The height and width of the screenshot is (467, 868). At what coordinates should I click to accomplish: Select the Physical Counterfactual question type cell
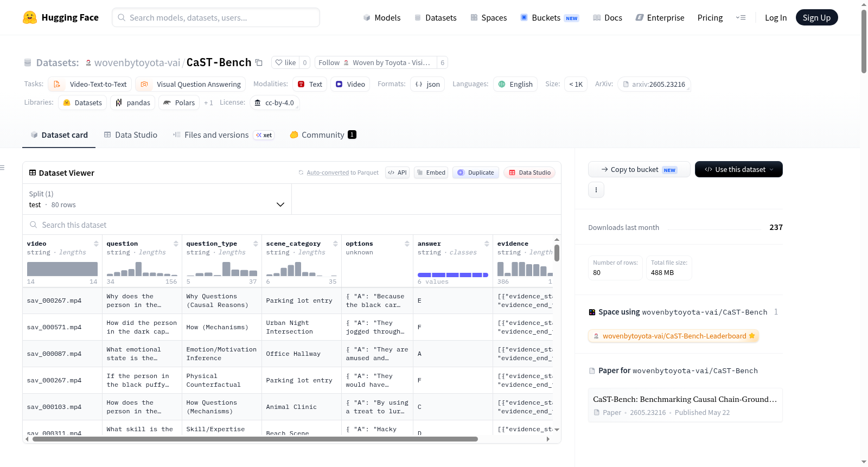tap(222, 380)
